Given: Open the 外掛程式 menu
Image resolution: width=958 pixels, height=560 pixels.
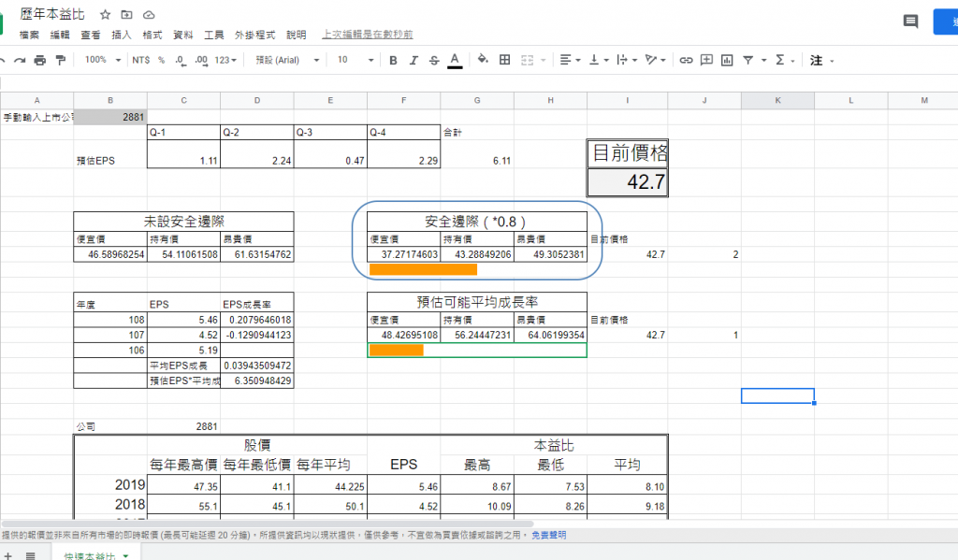Looking at the screenshot, I should coord(254,35).
